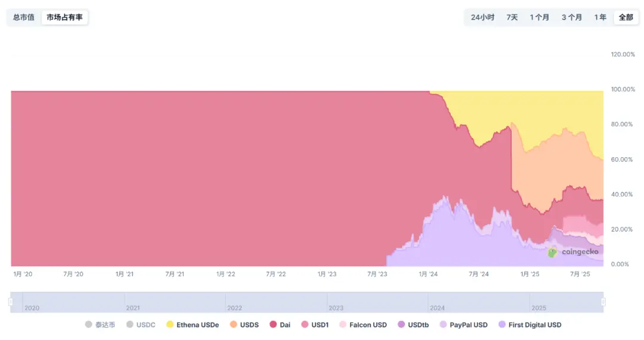Switch chart range to 3个月
This screenshot has height=340, width=644.
[571, 17]
